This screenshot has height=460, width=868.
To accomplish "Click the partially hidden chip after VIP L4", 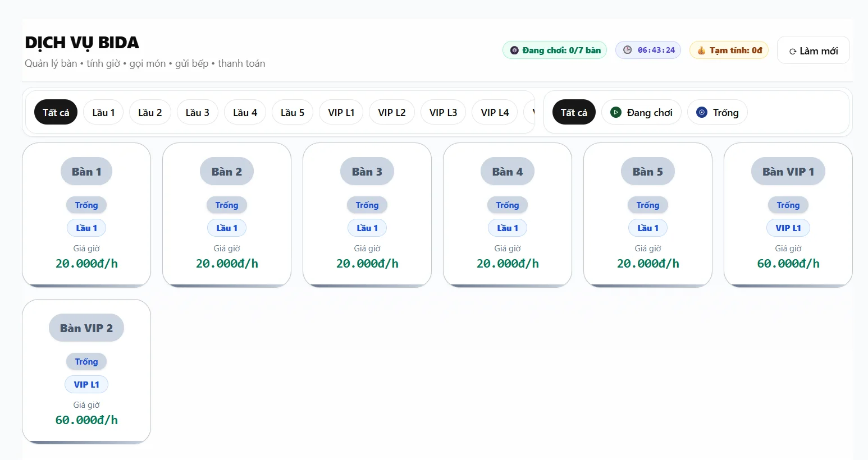I will tap(530, 112).
